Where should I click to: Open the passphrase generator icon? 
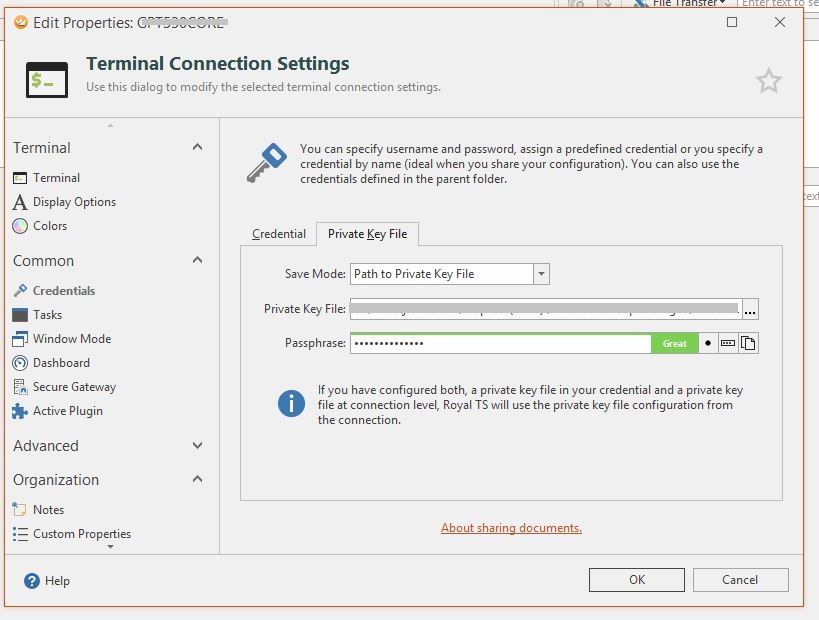click(x=728, y=343)
